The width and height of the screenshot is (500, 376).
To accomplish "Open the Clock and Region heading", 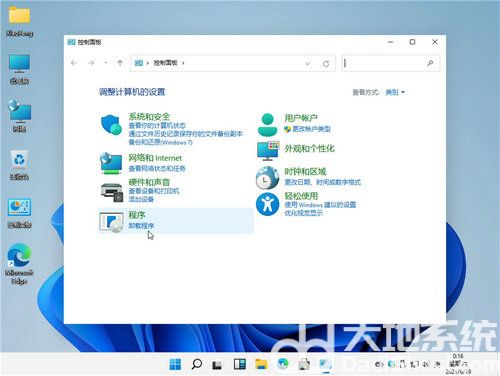I will click(305, 172).
